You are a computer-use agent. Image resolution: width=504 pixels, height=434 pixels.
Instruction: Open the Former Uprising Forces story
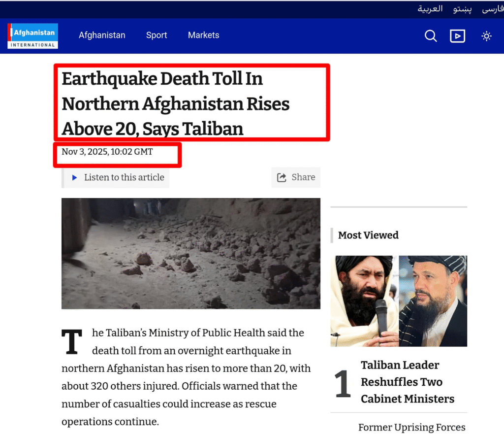coord(411,427)
